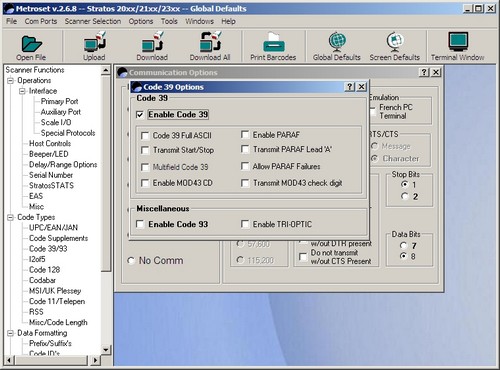
Task: Click tree panel scroll left arrow
Action: pyautogui.click(x=9, y=360)
